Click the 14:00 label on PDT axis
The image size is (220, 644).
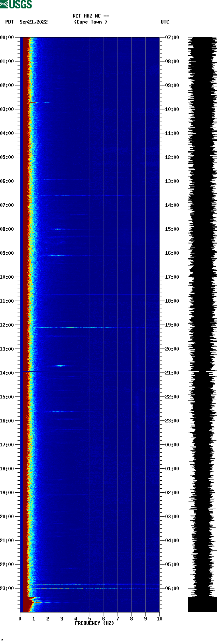(x=7, y=373)
